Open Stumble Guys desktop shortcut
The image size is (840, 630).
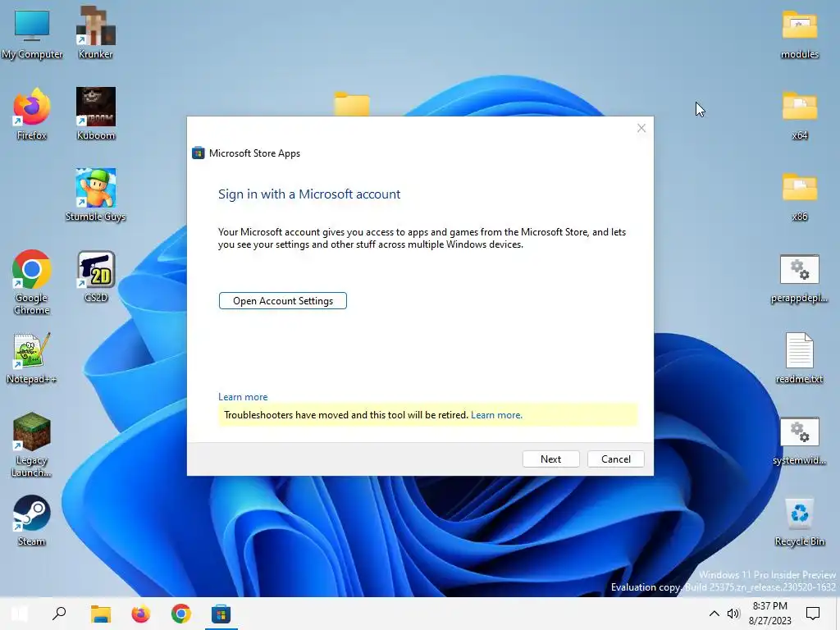95,195
